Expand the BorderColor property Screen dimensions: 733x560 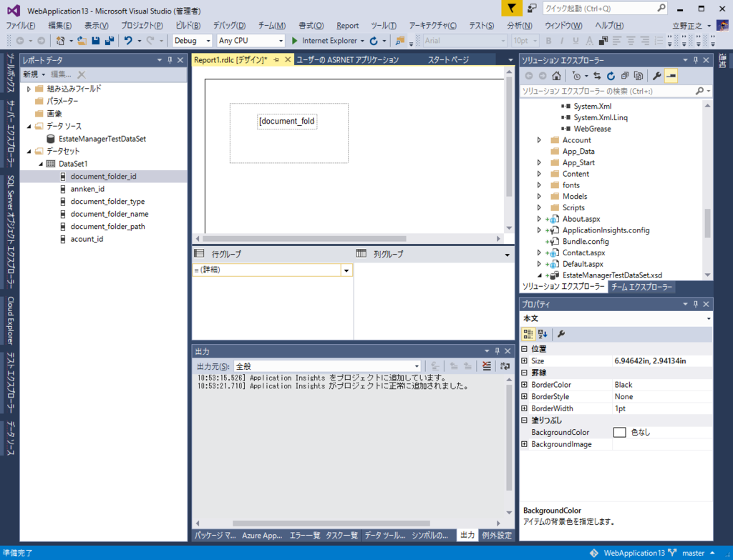524,384
